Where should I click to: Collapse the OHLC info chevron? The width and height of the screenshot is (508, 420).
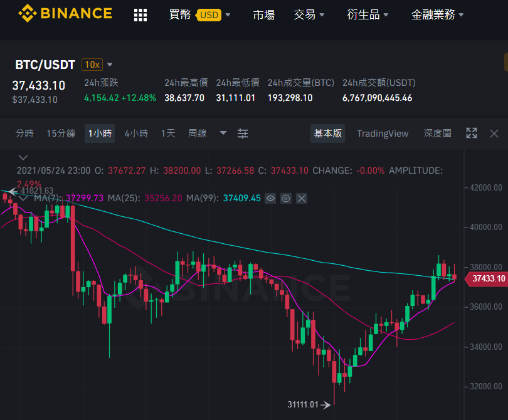click(23, 158)
